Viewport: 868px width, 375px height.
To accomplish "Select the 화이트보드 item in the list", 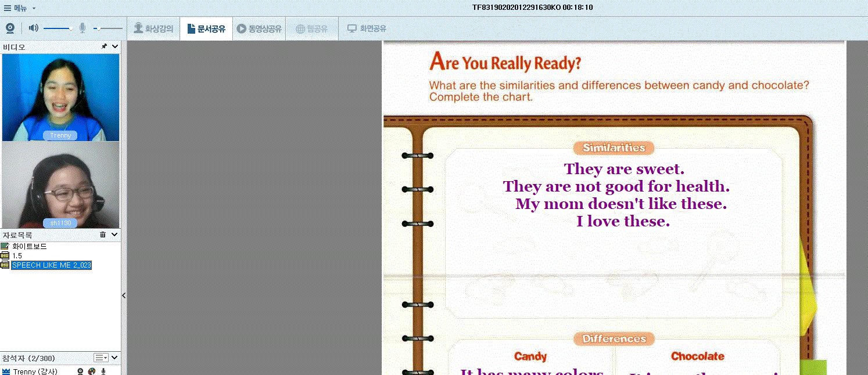I will 29,246.
